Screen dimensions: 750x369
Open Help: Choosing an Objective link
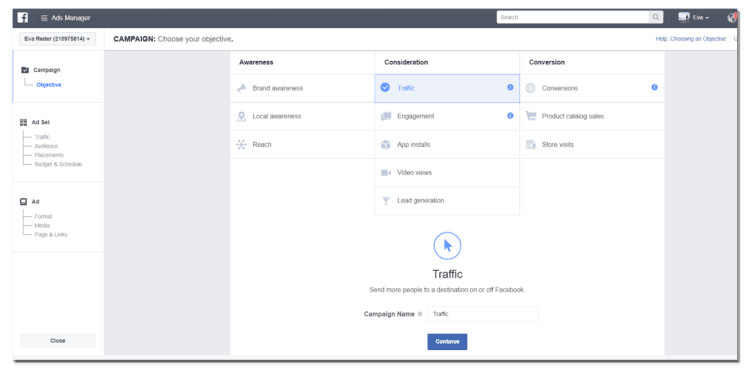pos(690,39)
